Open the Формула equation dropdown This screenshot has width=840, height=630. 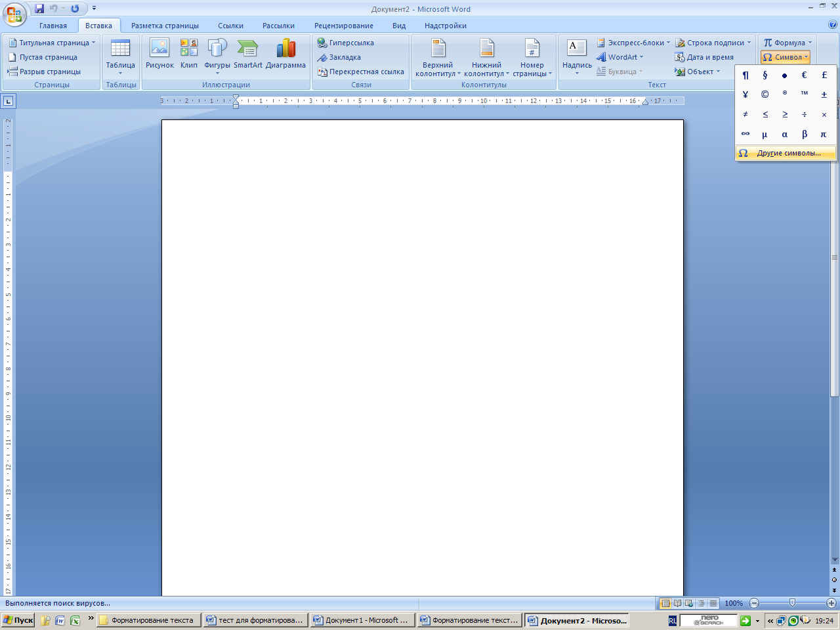[x=787, y=43]
